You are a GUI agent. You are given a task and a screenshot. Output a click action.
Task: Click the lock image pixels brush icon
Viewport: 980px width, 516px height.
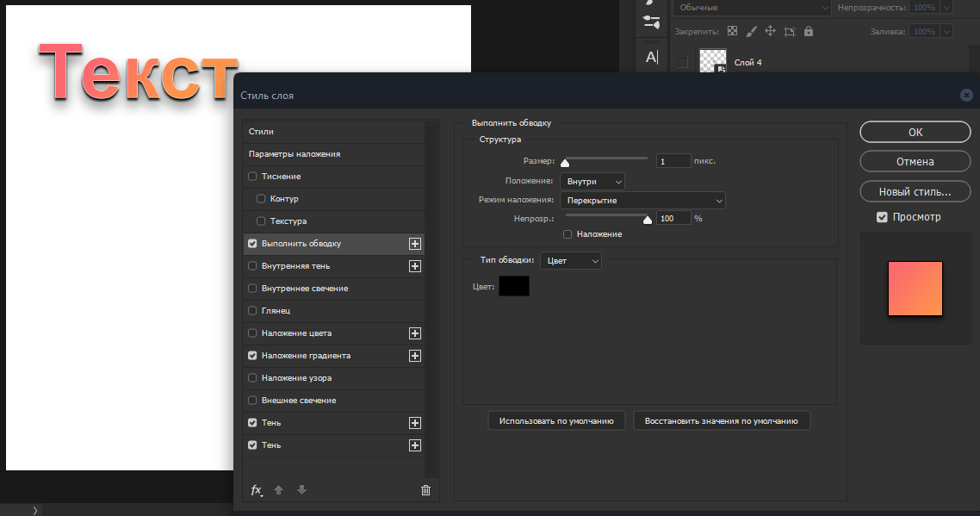click(751, 31)
